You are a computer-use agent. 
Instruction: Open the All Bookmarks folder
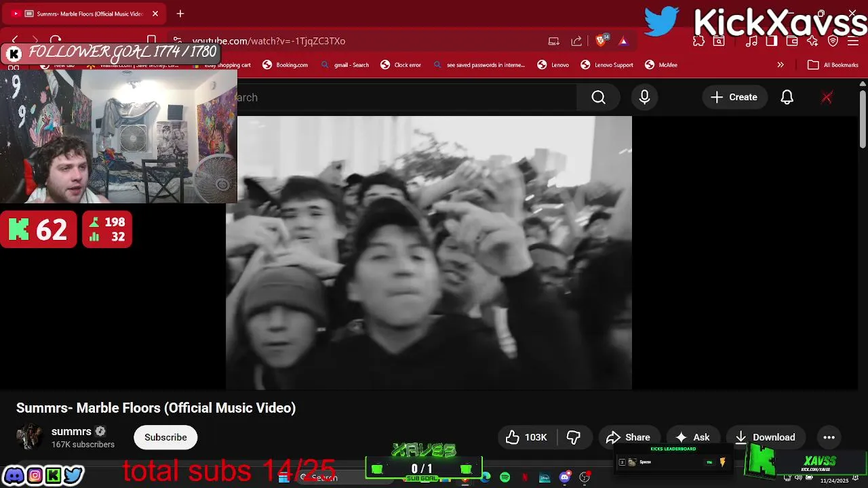[x=833, y=65]
